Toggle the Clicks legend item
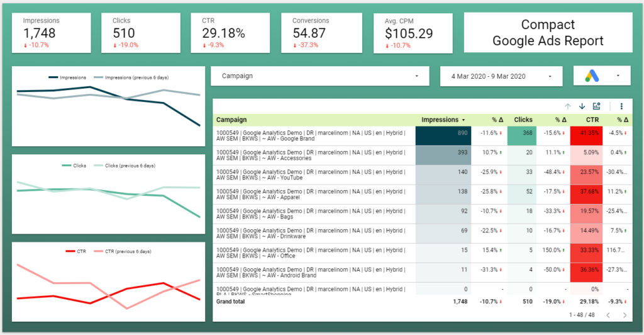The image size is (644, 335). 74,166
